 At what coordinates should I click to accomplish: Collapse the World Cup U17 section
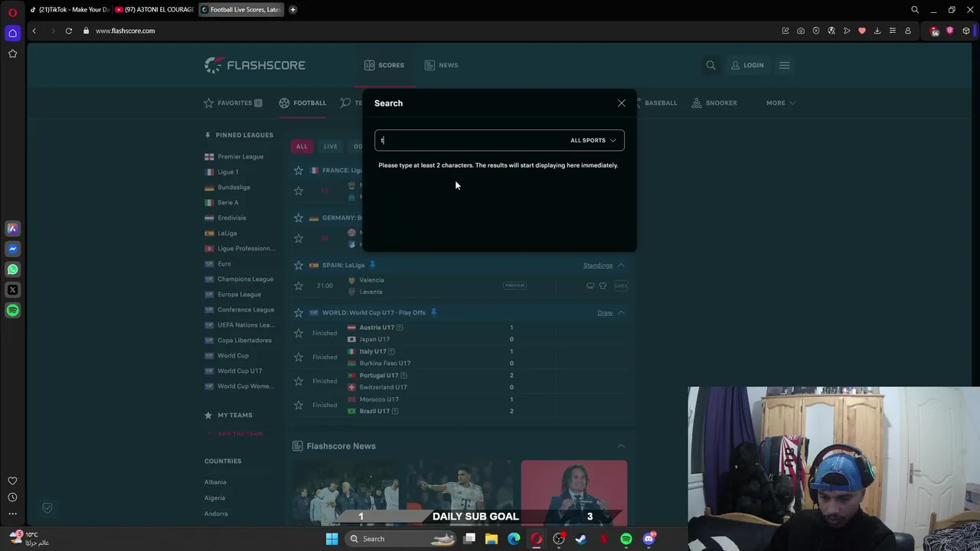point(621,313)
